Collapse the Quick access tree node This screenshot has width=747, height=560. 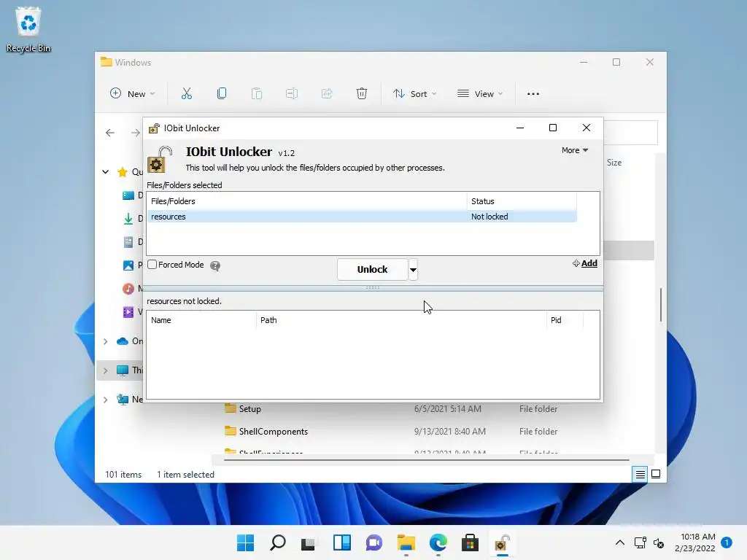pos(106,172)
